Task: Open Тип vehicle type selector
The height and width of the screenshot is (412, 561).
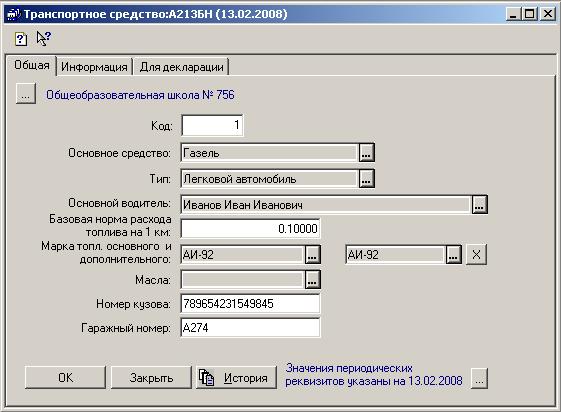Action: 366,178
